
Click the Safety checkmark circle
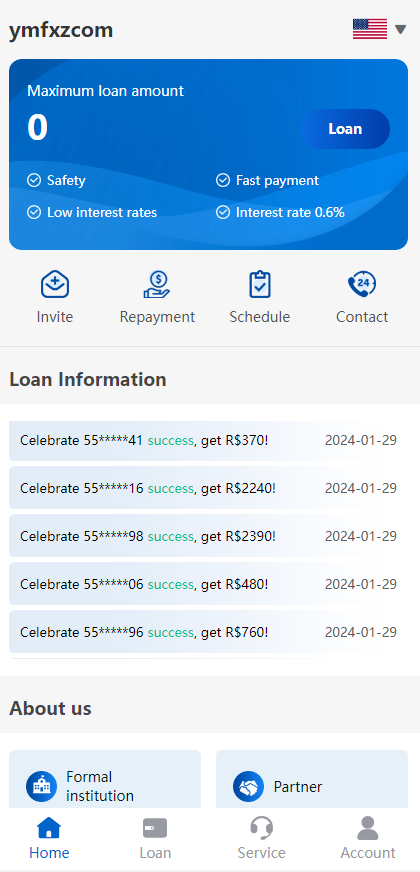(34, 180)
